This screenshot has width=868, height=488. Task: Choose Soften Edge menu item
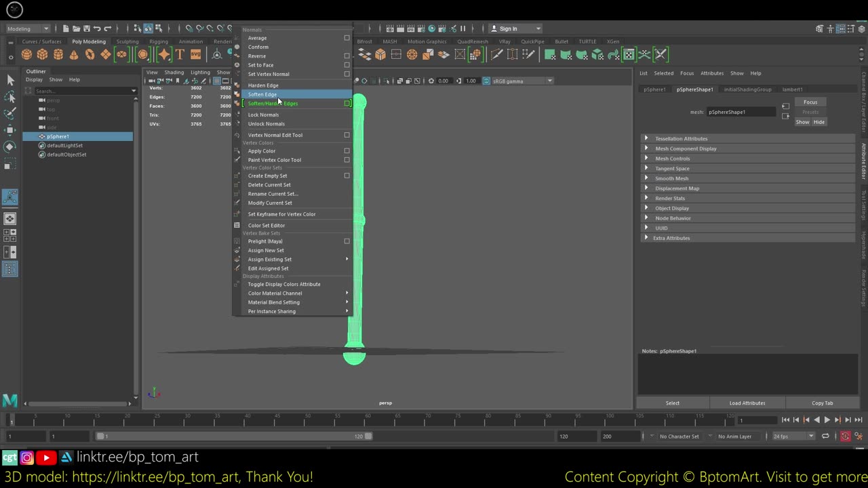(297, 94)
